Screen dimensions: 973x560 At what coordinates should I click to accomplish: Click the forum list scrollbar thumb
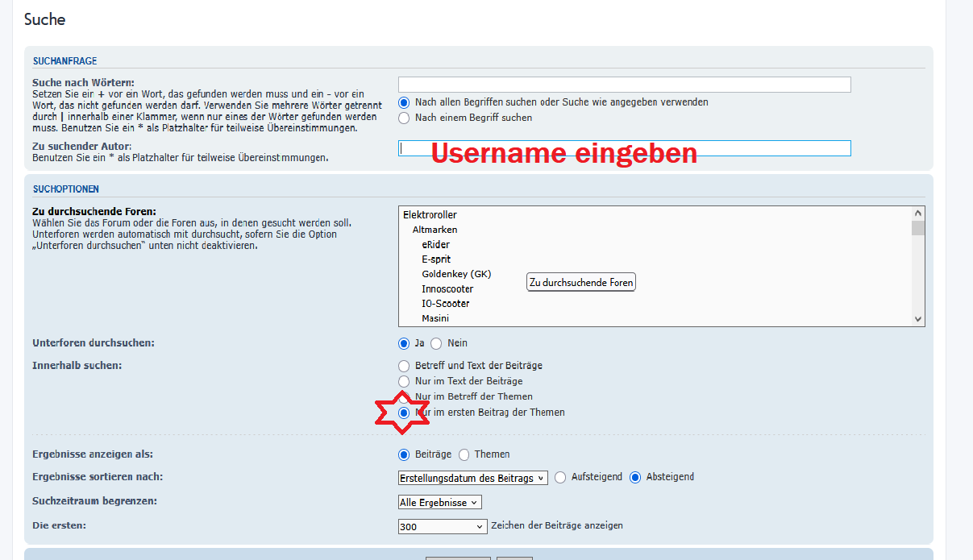pos(917,228)
